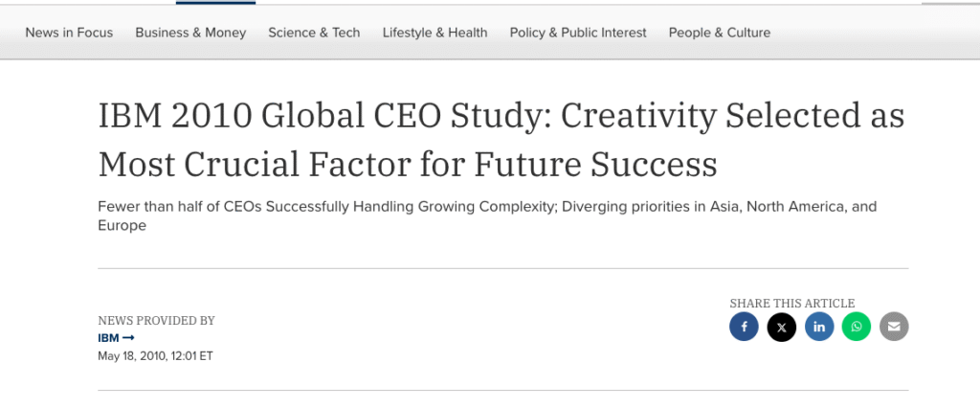The height and width of the screenshot is (408, 980).
Task: Open People & Culture menu
Action: pyautogui.click(x=720, y=33)
